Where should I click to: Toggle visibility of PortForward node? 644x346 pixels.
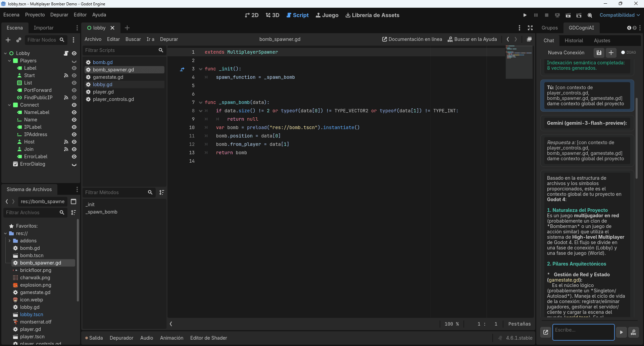coord(74,90)
